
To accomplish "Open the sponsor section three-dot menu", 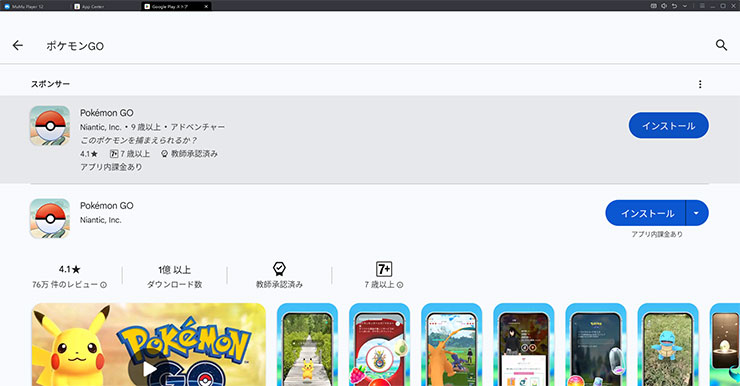I will [700, 84].
